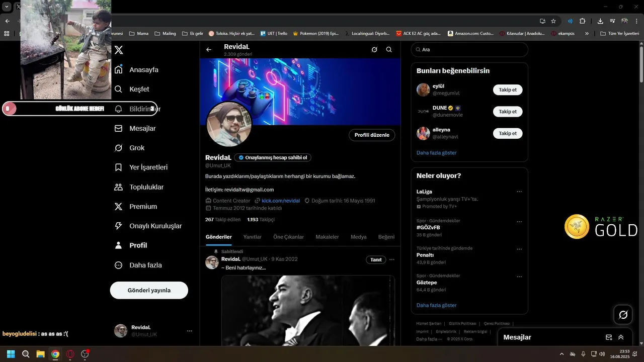Switch to the Yanıtlar tab
Viewport: 644px width, 362px height.
coord(253,237)
